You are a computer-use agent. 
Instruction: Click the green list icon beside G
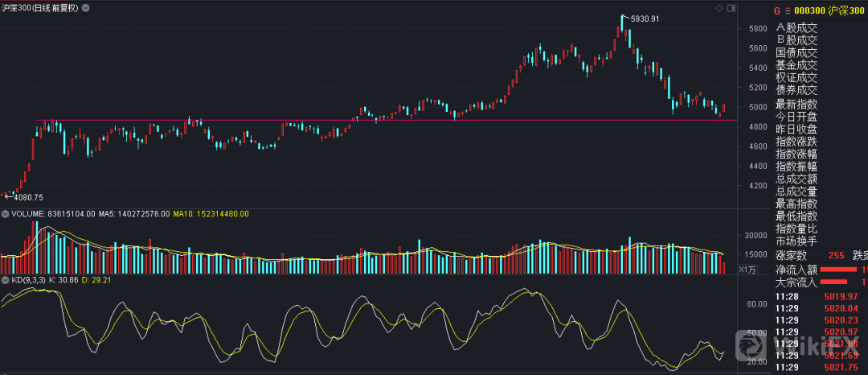click(x=788, y=10)
